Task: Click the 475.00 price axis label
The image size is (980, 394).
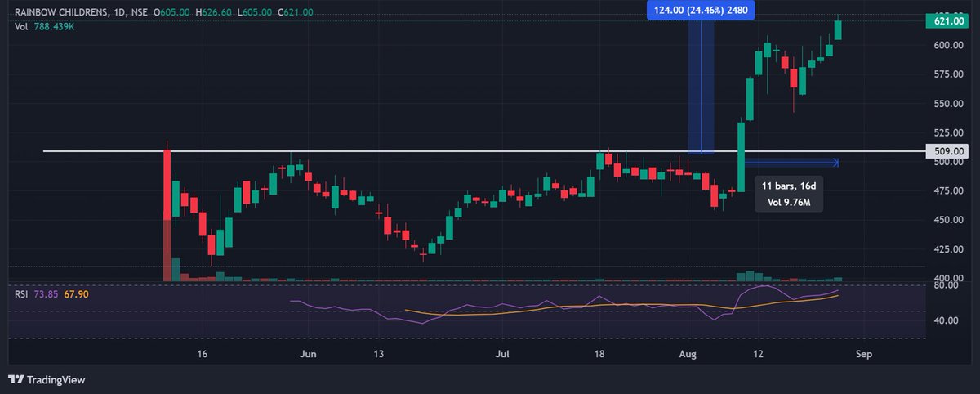Action: point(950,191)
